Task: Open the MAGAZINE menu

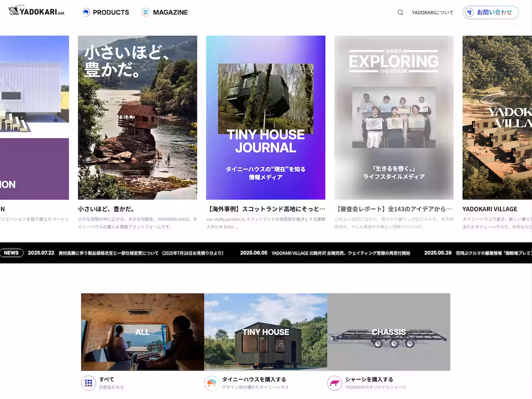Action: (170, 13)
